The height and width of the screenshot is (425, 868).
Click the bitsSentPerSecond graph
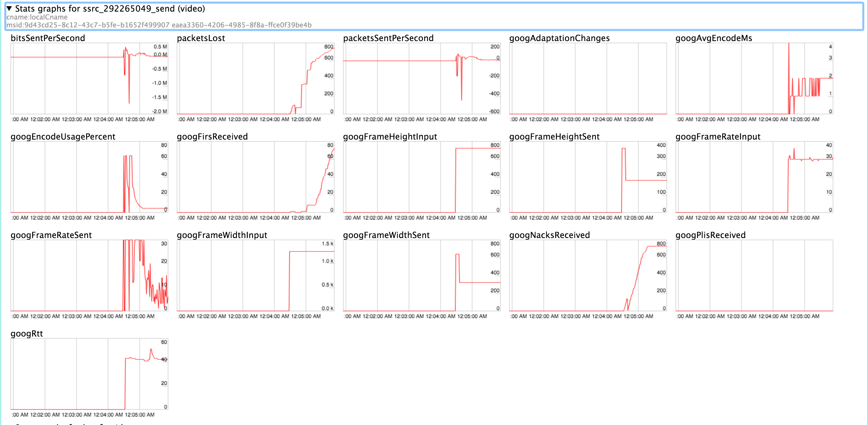[x=89, y=78]
